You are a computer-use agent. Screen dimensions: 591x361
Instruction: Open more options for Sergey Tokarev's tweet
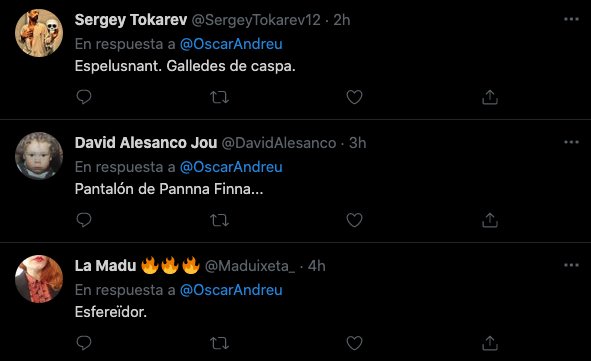click(x=571, y=19)
